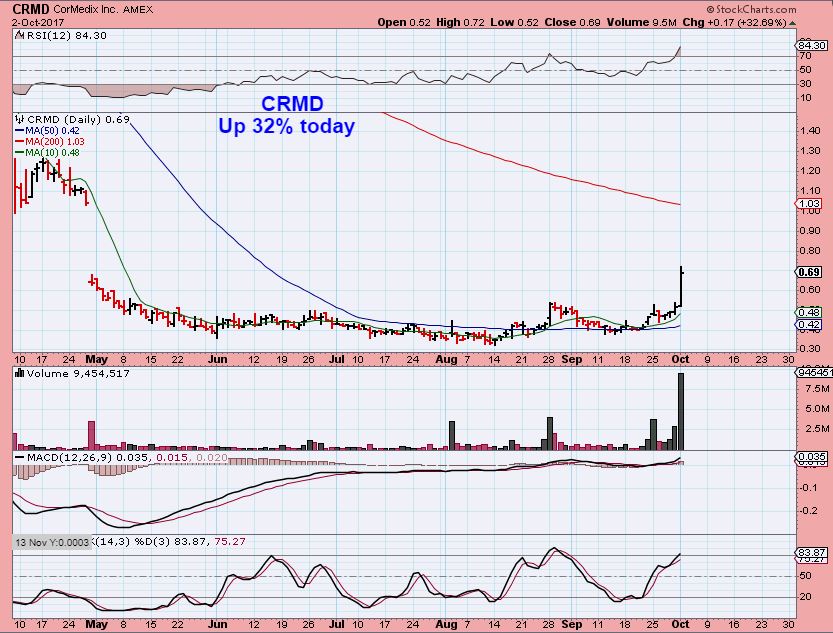The width and height of the screenshot is (833, 633).
Task: Click the 1.20 price axis label
Action: click(x=809, y=170)
